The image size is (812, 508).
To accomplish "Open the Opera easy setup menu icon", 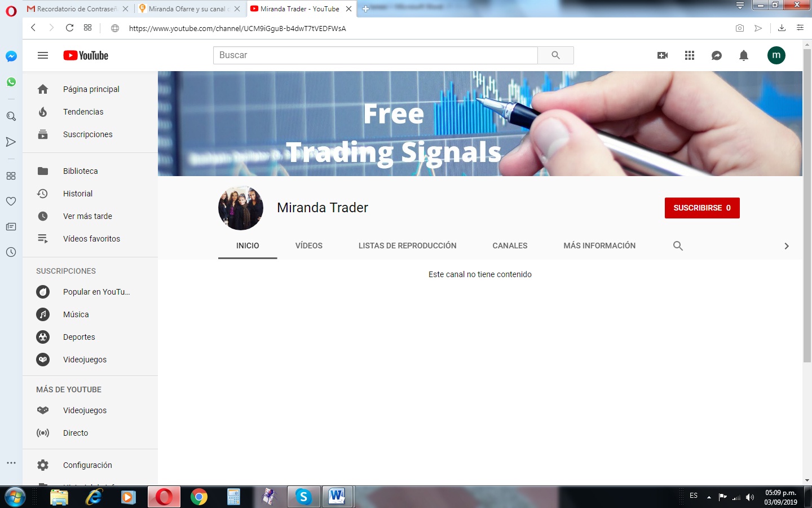I will pos(800,28).
